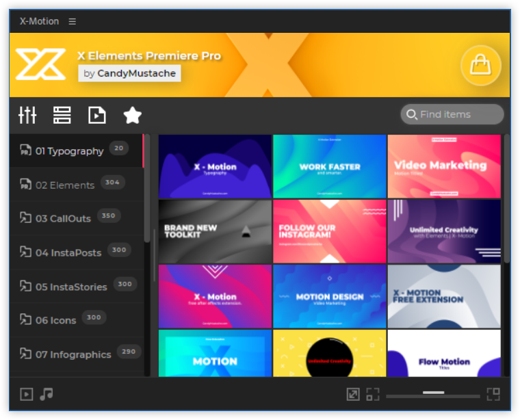Show favorites with the star icon
Image resolution: width=520 pixels, height=420 pixels.
(x=132, y=115)
